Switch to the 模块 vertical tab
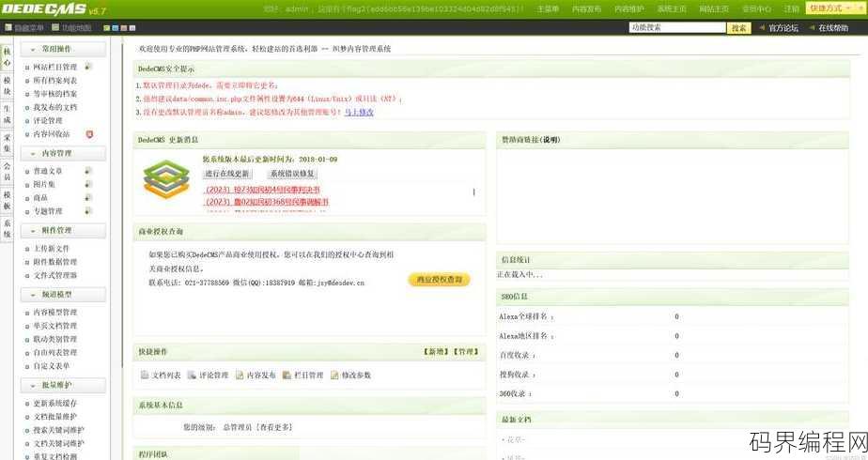 pyautogui.click(x=7, y=85)
